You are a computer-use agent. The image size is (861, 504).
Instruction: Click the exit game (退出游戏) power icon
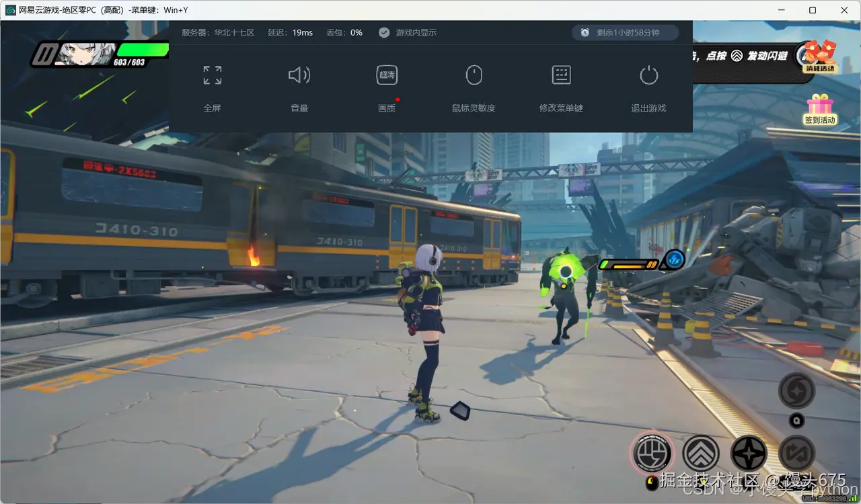648,75
